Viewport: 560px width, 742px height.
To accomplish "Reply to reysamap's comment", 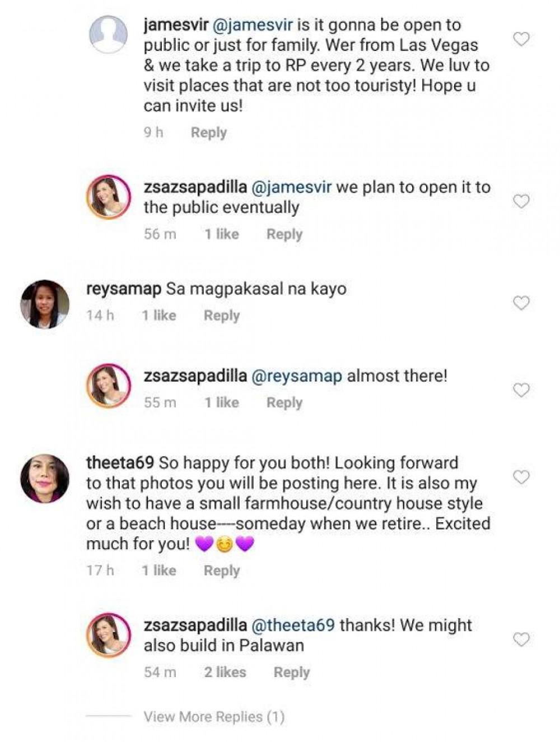I will (x=221, y=316).
